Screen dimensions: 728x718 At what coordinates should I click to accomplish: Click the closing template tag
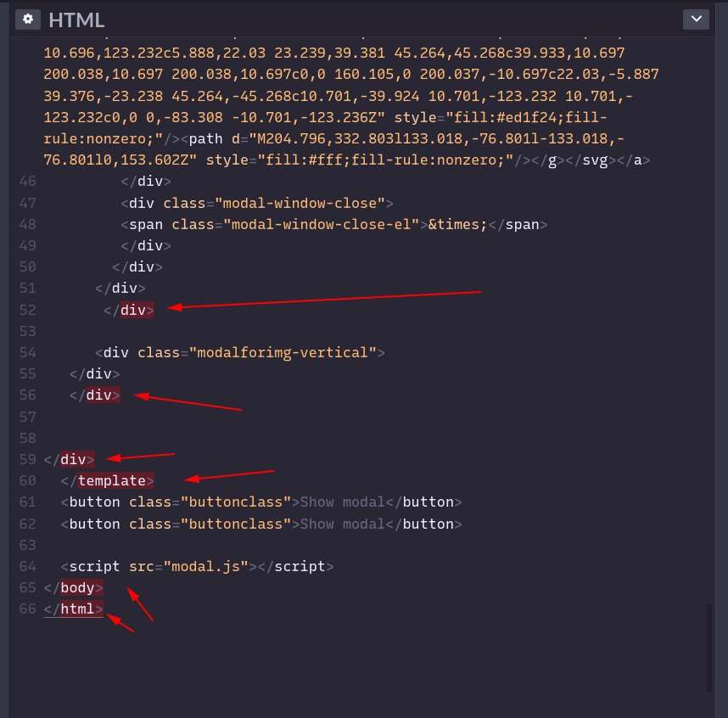[107, 480]
